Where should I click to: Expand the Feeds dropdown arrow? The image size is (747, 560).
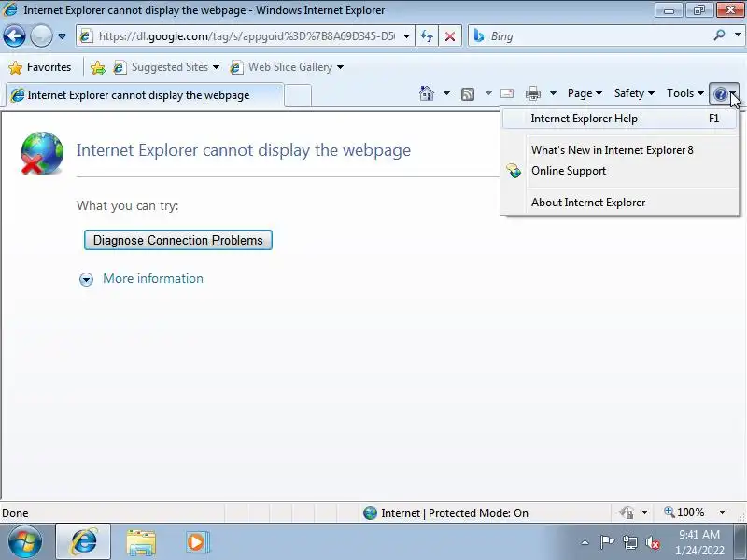coord(488,93)
